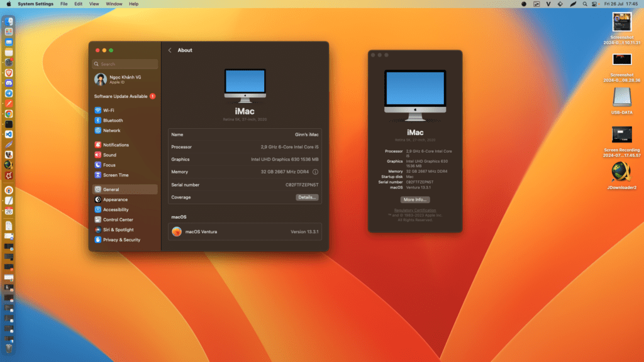
Task: Click the Ginn's iMac name value
Action: click(x=306, y=134)
